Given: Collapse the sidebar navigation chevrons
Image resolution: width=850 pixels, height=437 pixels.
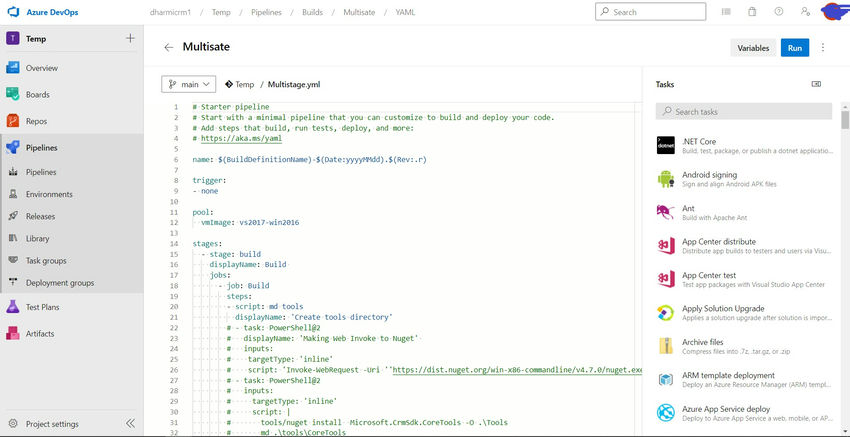Looking at the screenshot, I should pos(130,423).
